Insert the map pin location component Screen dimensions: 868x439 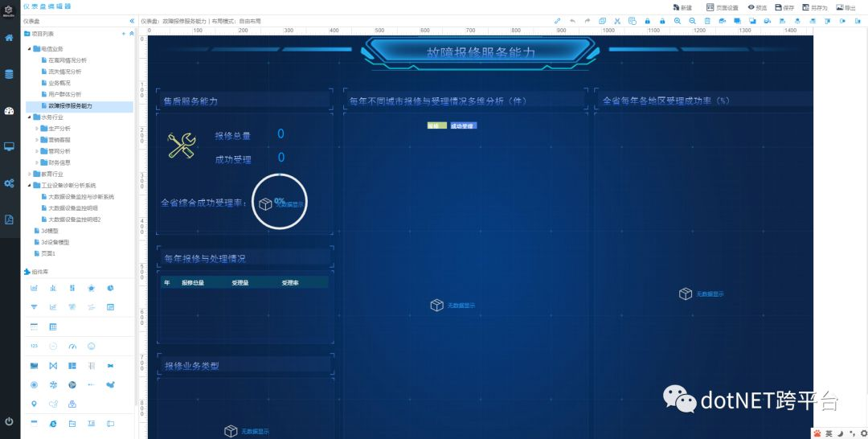34,404
